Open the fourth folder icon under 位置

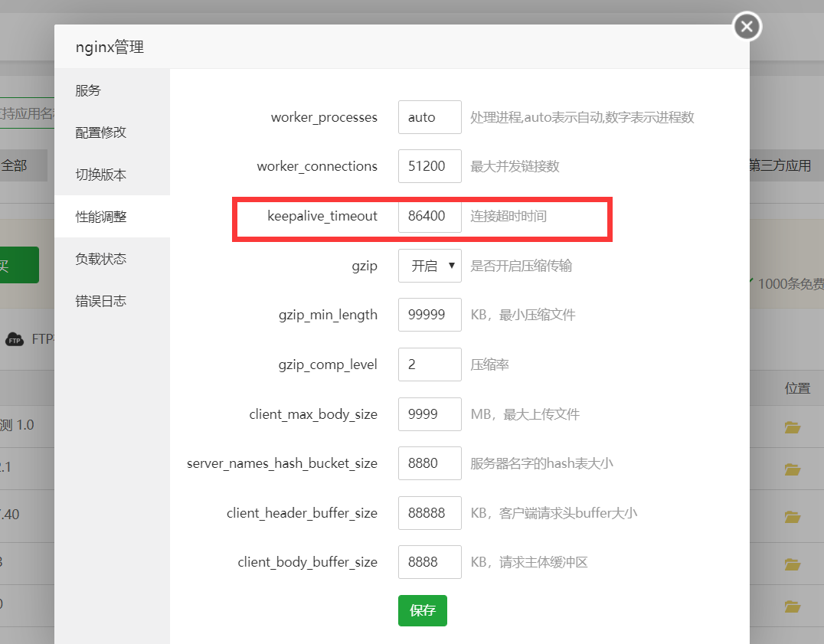pos(793,564)
